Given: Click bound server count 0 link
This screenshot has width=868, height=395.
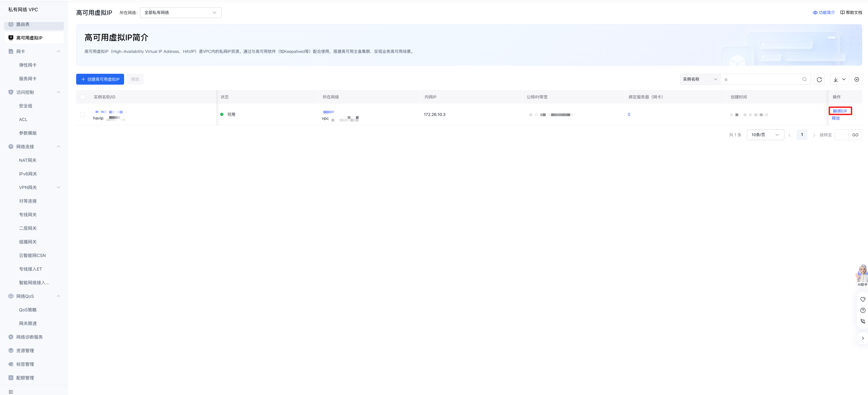Looking at the screenshot, I should 629,115.
